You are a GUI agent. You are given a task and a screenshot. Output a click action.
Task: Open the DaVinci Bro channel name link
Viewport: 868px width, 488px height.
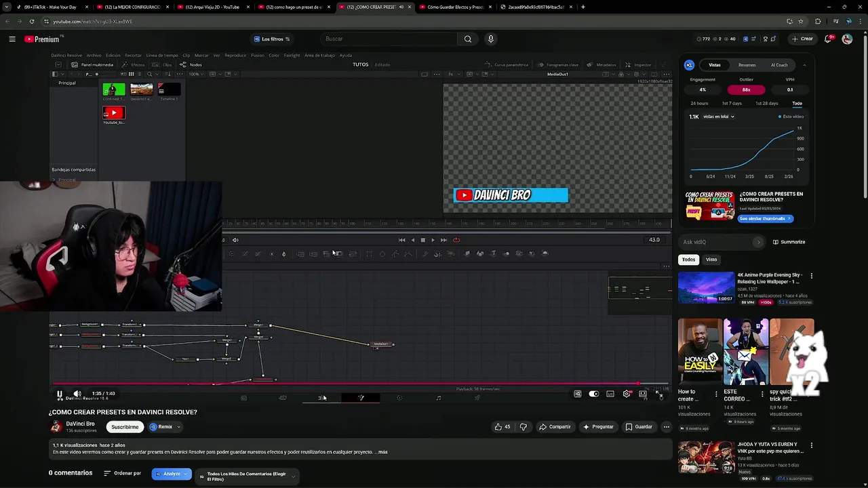click(x=80, y=424)
